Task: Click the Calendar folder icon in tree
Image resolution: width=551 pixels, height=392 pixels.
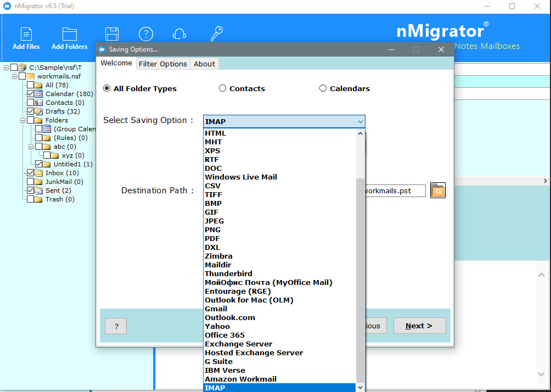Action: point(38,94)
